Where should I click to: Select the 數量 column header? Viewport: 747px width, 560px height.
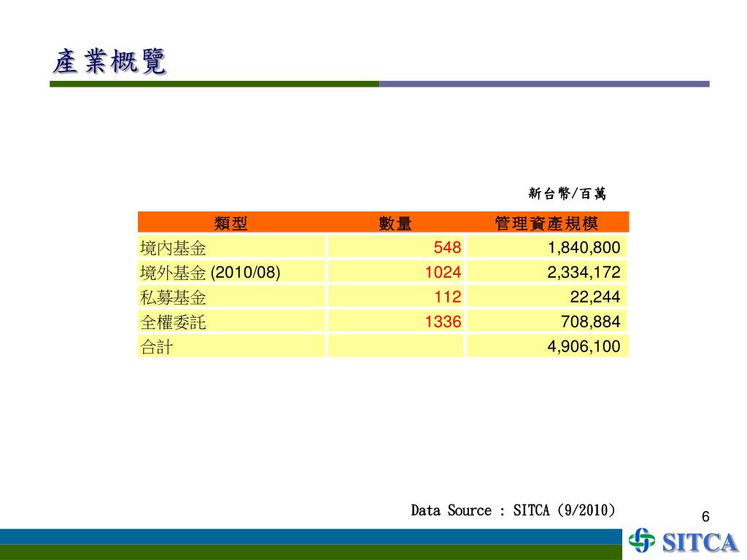pos(395,223)
